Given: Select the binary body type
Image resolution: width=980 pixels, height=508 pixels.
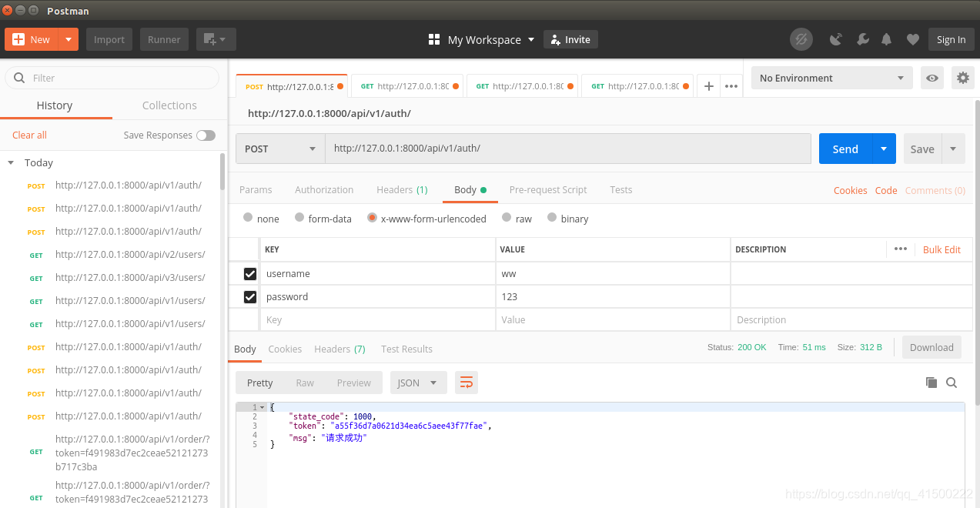Looking at the screenshot, I should [x=552, y=218].
